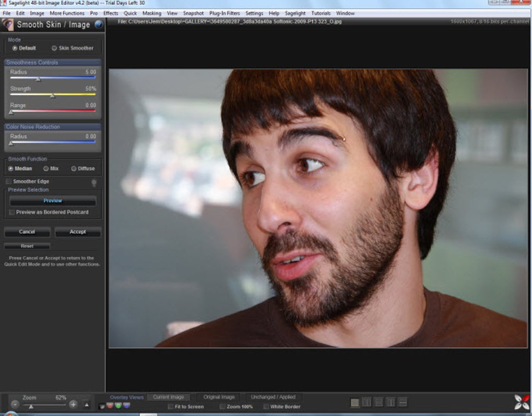Click the blue overlay view icon
This screenshot has width=532, height=416.
pyautogui.click(x=126, y=406)
